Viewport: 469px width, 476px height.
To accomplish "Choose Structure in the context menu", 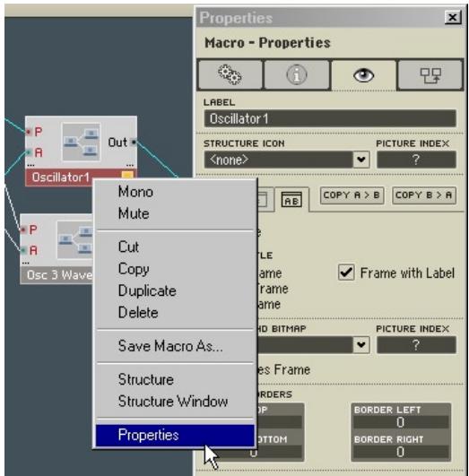I will coord(175,379).
